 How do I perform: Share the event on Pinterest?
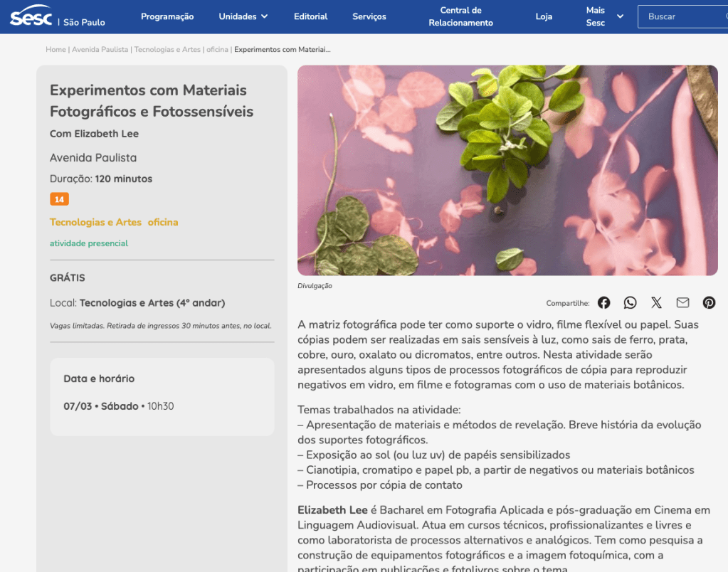[x=709, y=302]
